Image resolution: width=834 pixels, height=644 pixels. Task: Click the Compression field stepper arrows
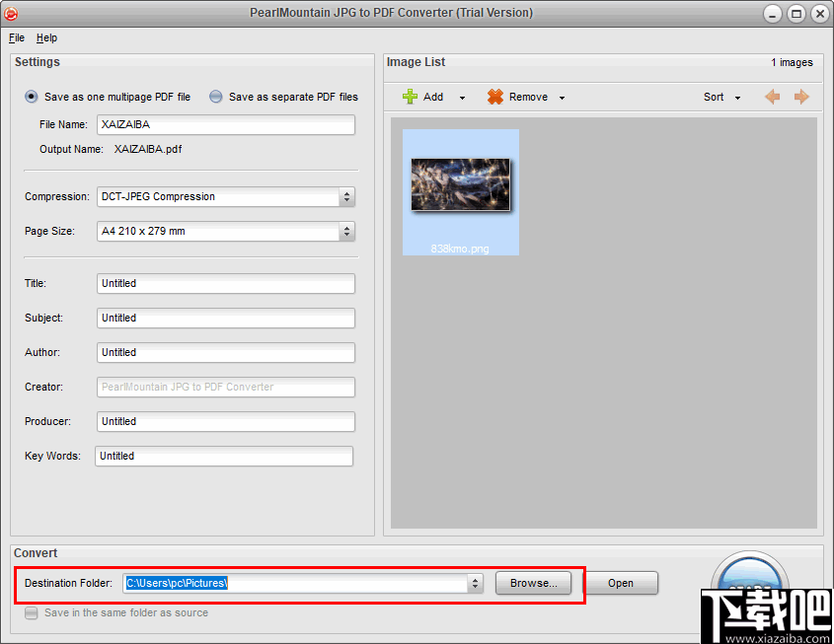(x=347, y=196)
